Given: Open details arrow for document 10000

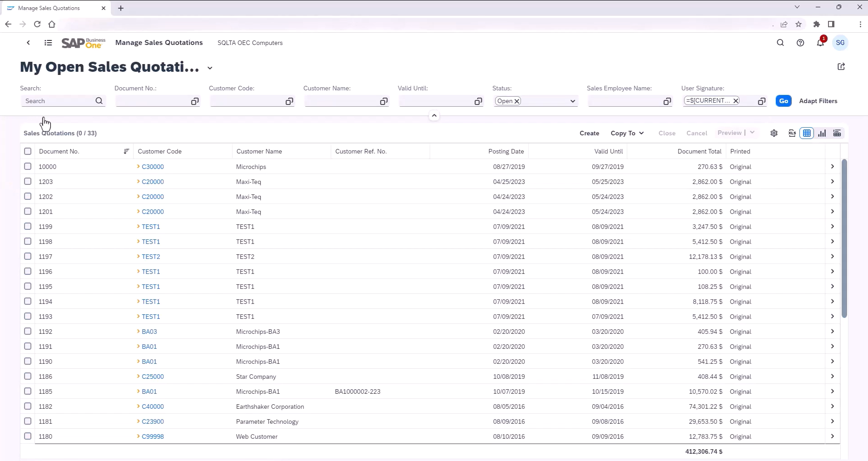Looking at the screenshot, I should (833, 167).
